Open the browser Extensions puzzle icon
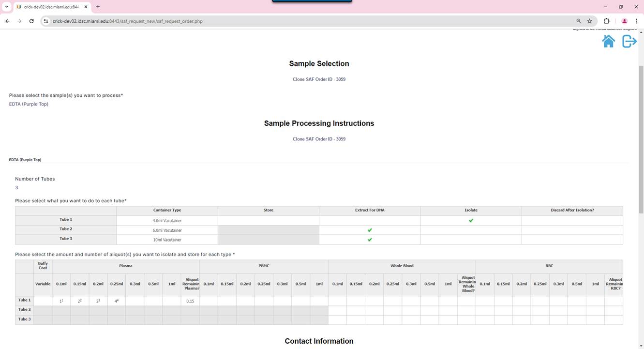Image resolution: width=644 pixels, height=349 pixels. point(606,21)
